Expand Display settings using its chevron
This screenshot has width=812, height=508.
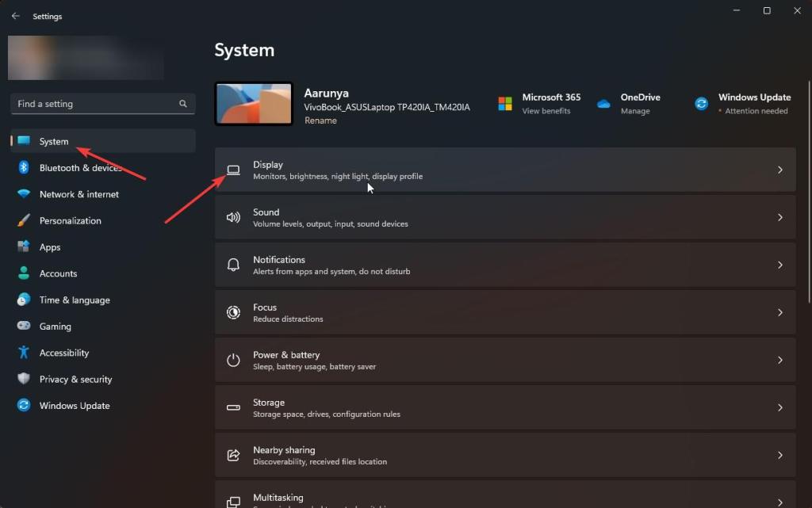click(779, 170)
